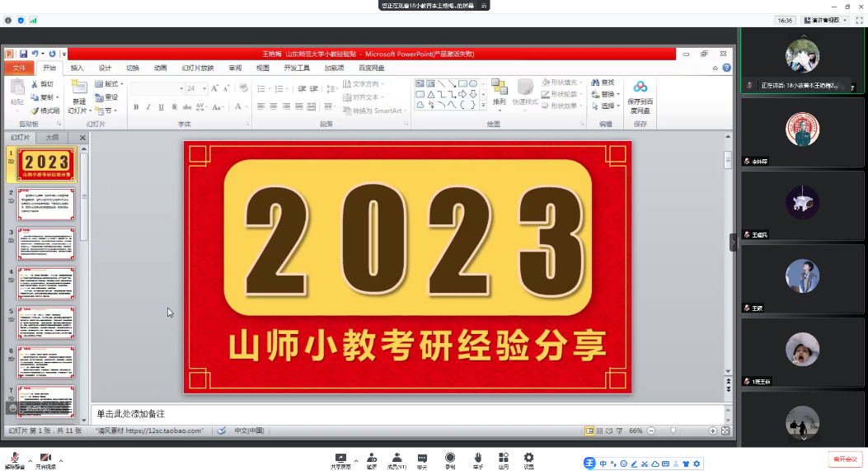
Task: Unmute the microphone in meeting toolbar
Action: click(15, 459)
